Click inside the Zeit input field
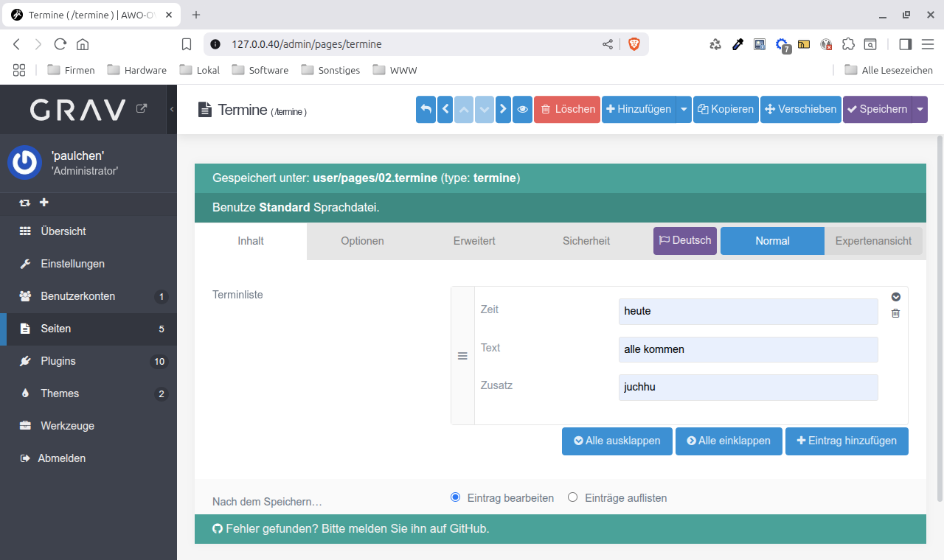The image size is (944, 560). (x=747, y=311)
